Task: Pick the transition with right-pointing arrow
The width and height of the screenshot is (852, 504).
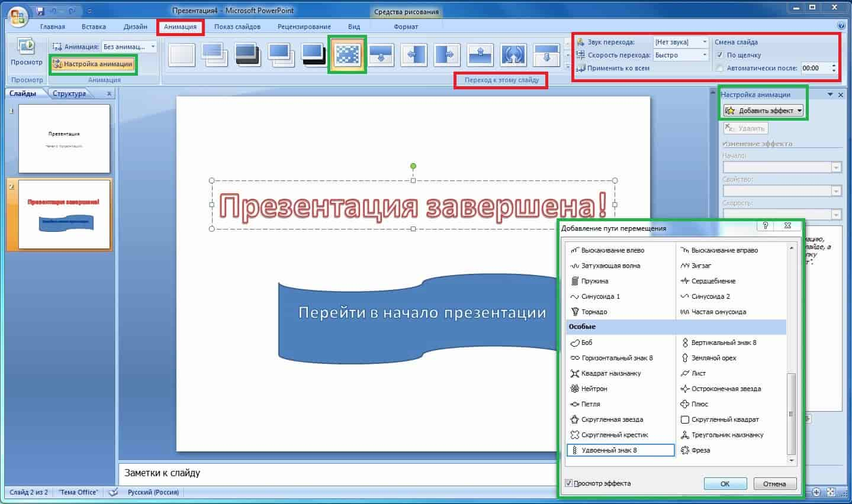Action: point(447,54)
